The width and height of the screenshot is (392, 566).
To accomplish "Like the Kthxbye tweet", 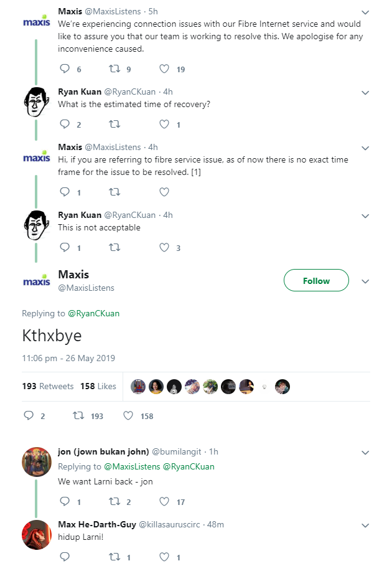I will tap(128, 415).
